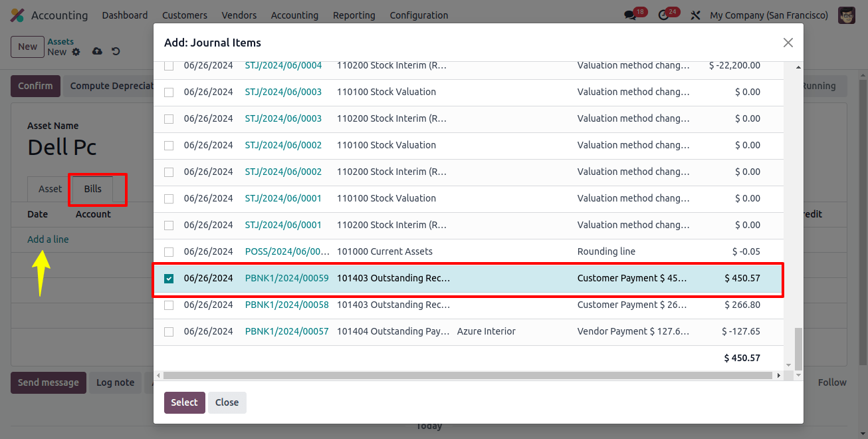Open the Customers menu
The image size is (868, 439).
(185, 15)
